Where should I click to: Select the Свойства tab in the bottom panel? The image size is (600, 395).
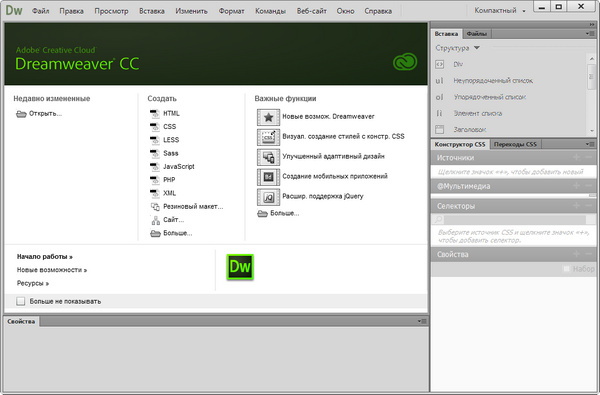pyautogui.click(x=21, y=322)
